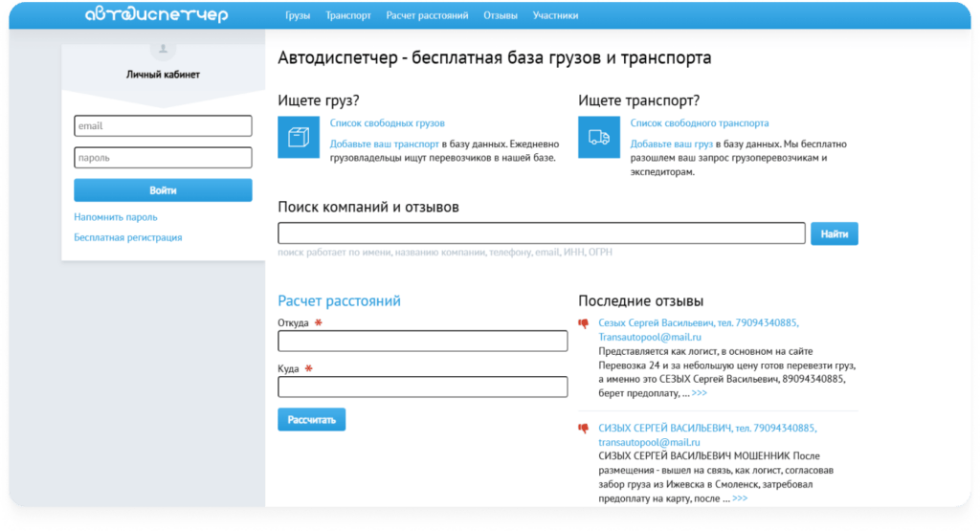
Task: Click the Последние отзывы heading
Action: coord(640,300)
